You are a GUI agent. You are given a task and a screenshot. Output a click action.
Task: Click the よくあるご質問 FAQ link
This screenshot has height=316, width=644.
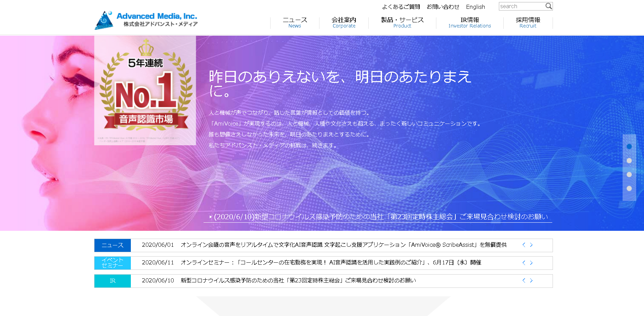(401, 6)
